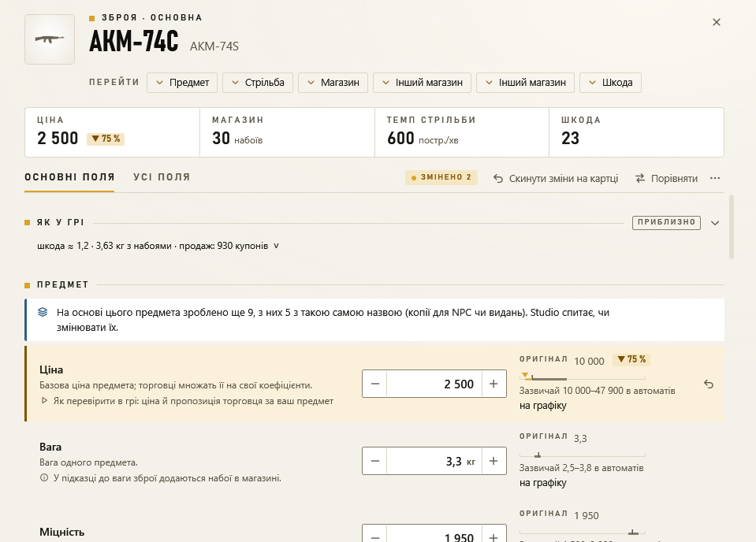Click the vertical scrollbar on the right edge
This screenshot has height=542, width=756.
point(732,227)
